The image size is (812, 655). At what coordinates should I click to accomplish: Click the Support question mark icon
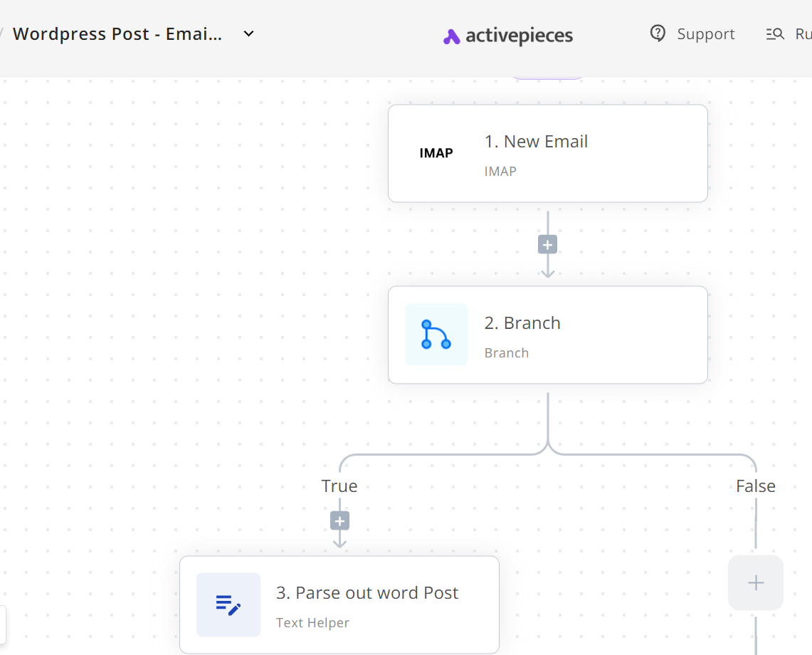[x=658, y=33]
